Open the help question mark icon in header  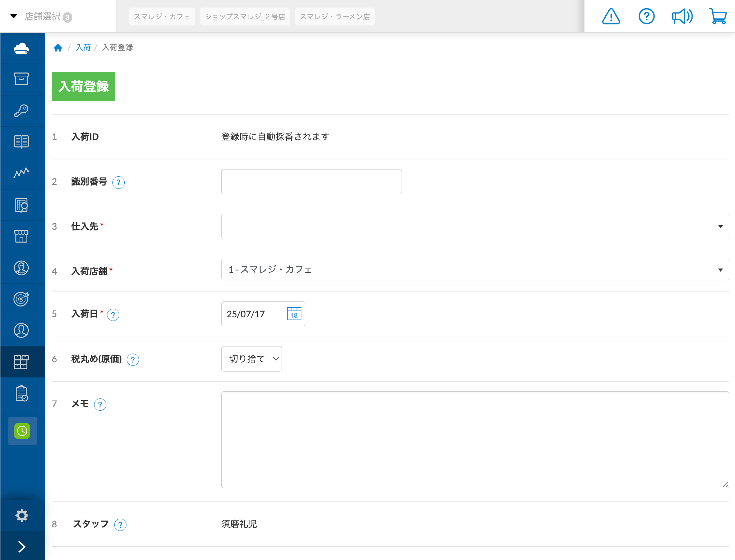(646, 17)
